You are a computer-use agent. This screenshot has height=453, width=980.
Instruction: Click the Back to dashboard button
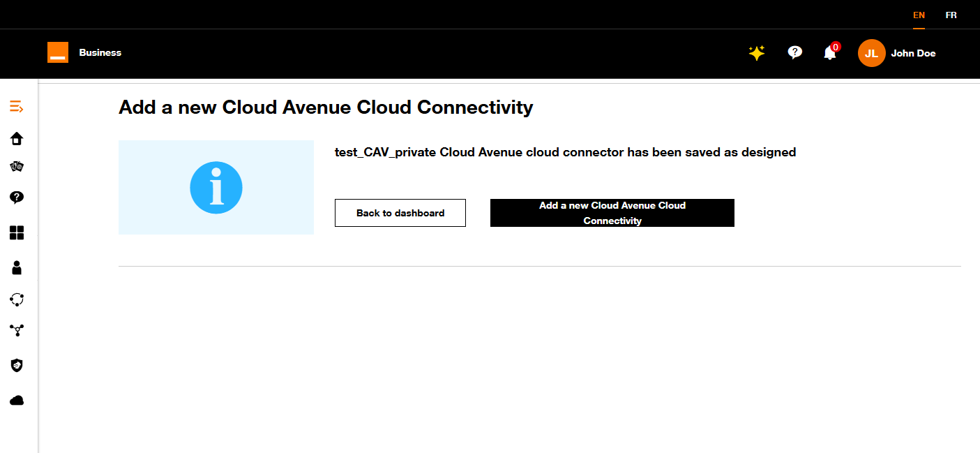click(400, 213)
